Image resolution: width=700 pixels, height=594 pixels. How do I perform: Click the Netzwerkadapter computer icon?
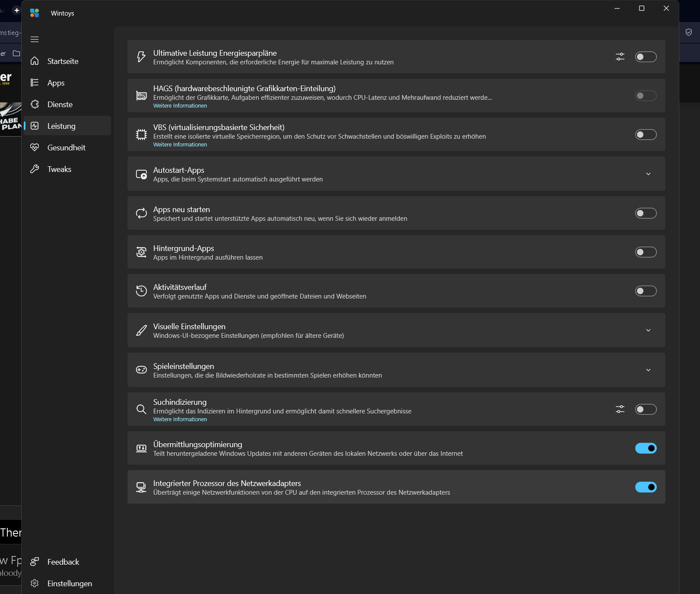click(x=141, y=487)
